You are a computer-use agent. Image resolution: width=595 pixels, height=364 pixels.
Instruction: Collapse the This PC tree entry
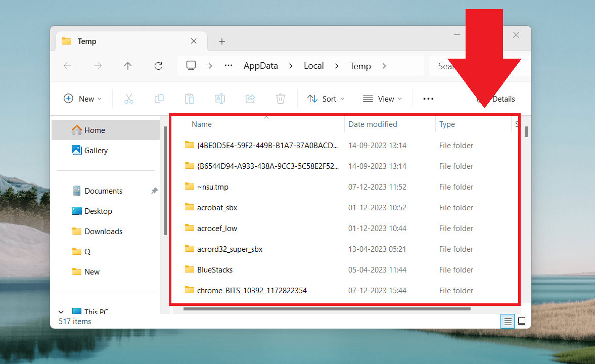pyautogui.click(x=61, y=311)
